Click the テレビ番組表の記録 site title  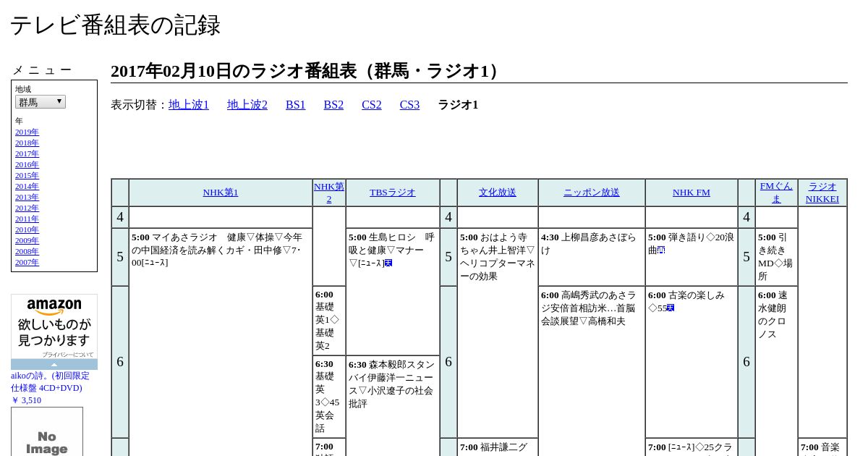(115, 25)
